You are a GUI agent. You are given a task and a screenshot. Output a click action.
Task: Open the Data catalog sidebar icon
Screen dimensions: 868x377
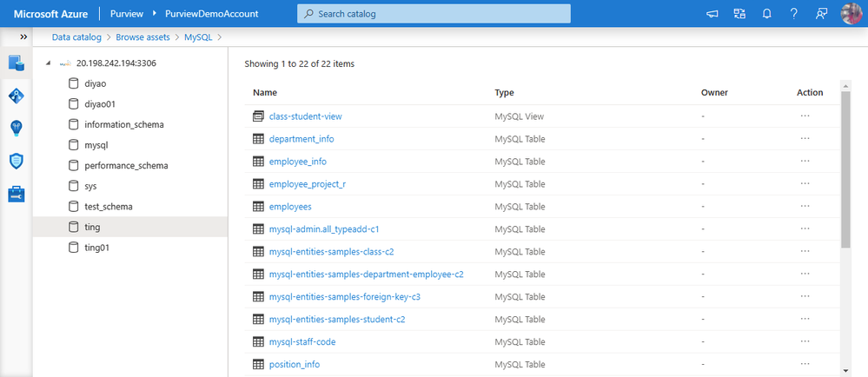pyautogui.click(x=16, y=63)
